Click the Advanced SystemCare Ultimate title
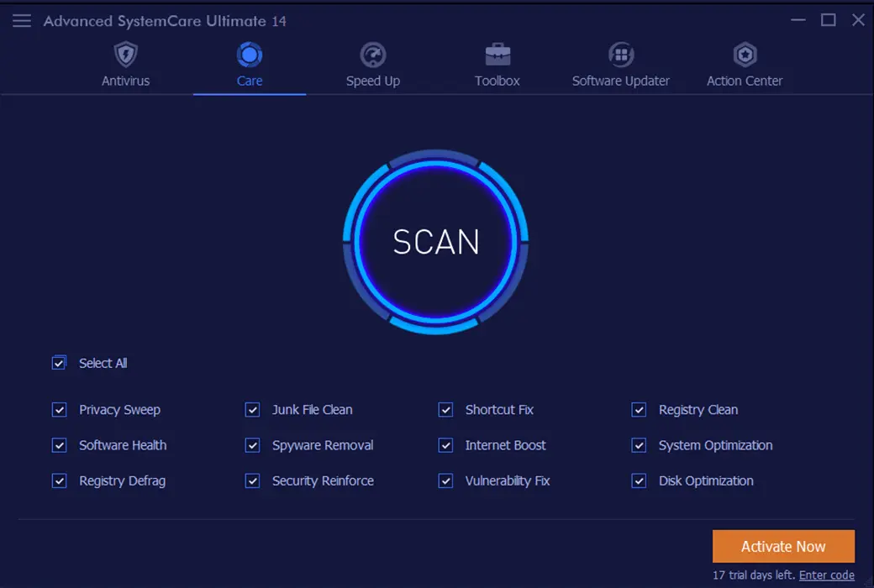Screen dimensions: 874x588 (x=165, y=21)
